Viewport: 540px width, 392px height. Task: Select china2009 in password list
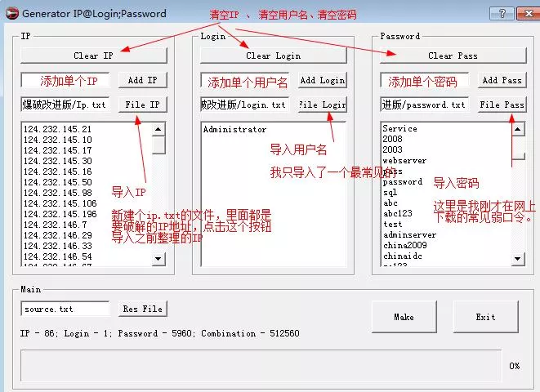point(405,245)
